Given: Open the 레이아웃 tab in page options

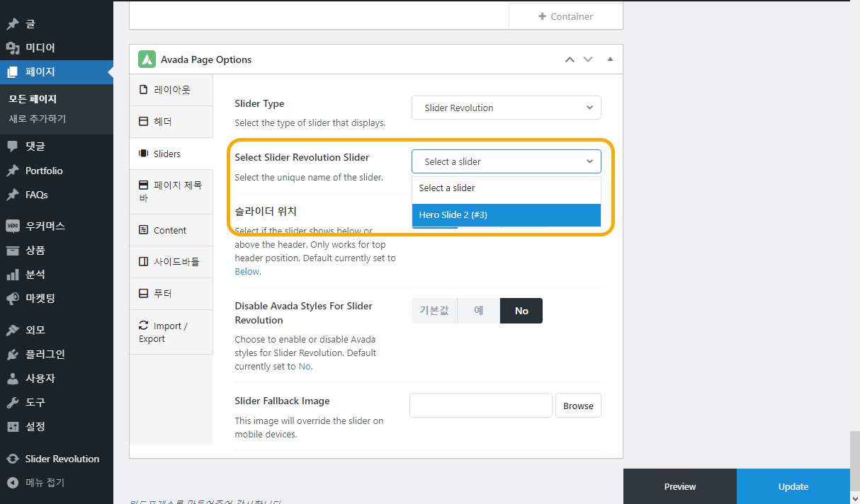Looking at the screenshot, I should pos(171,90).
